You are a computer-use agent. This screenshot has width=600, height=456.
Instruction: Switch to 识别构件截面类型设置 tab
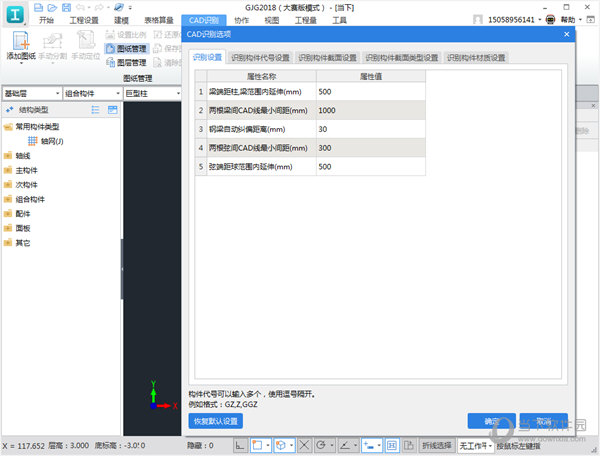(x=401, y=58)
